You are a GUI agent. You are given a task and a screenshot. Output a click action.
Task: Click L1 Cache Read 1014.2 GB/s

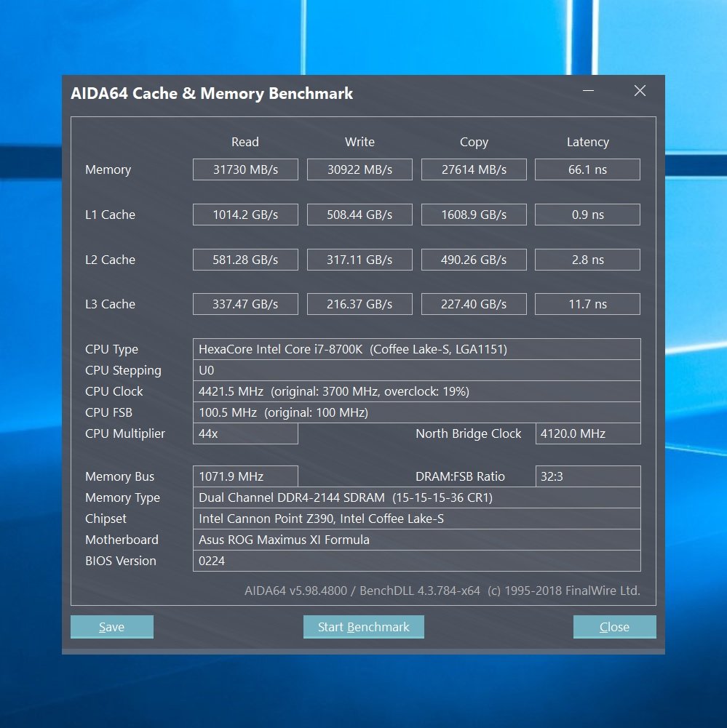pyautogui.click(x=245, y=215)
